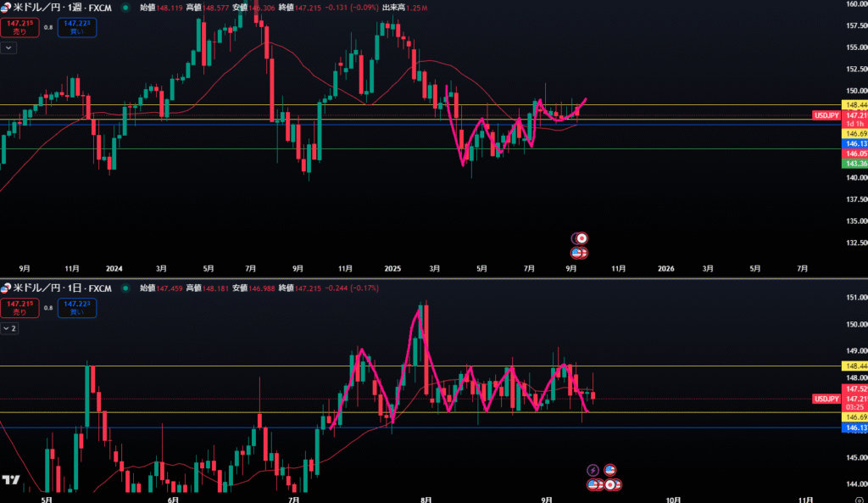The height and width of the screenshot is (503, 868).
Task: Click the "出来高 1.25M" volume value
Action: coord(404,8)
